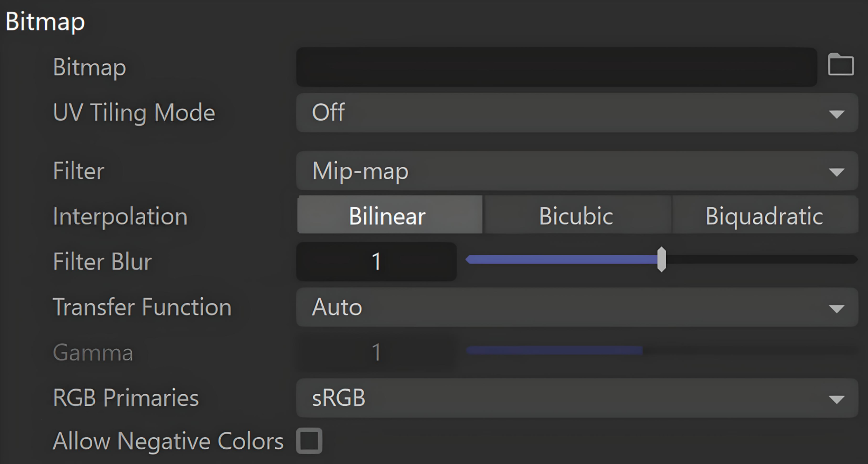Click the Bitmap section header
This screenshot has height=464, width=868.
[x=45, y=21]
